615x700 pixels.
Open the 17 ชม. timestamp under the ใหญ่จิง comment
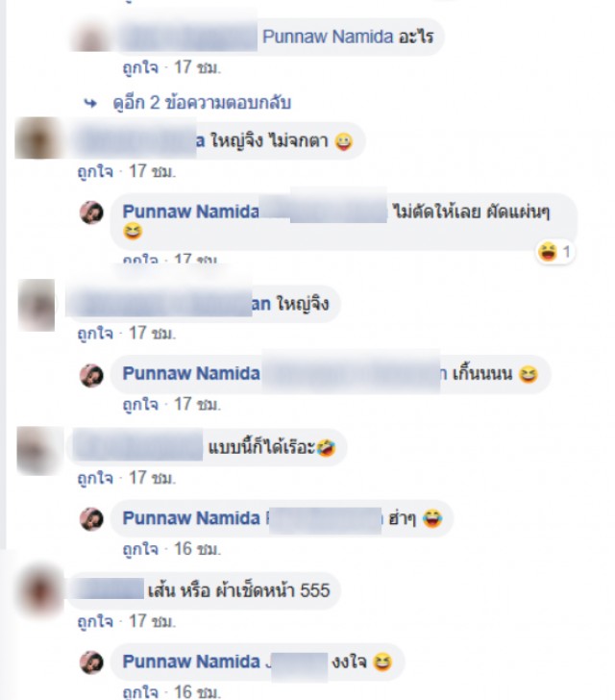click(152, 334)
